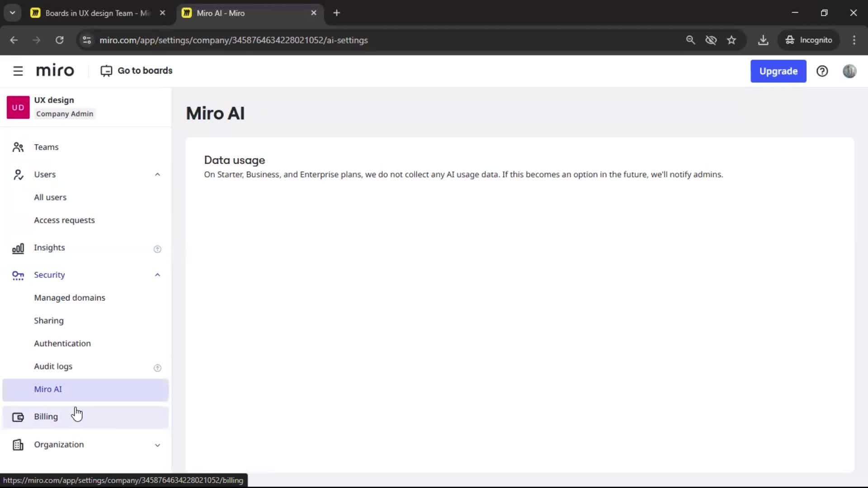Open browser downloads icon
The height and width of the screenshot is (488, 868).
coord(763,40)
